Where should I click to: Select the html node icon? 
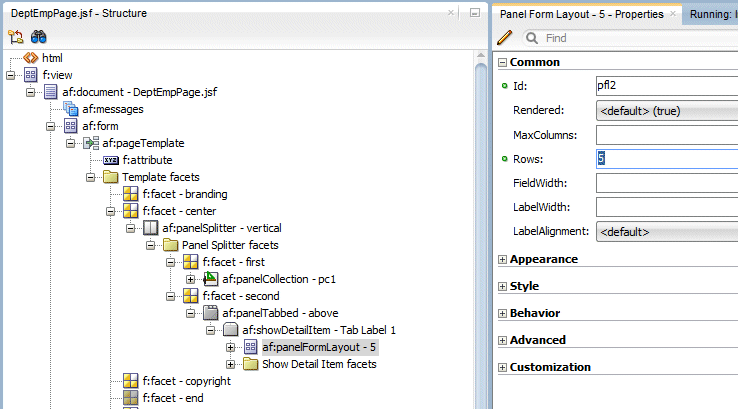coord(31,58)
